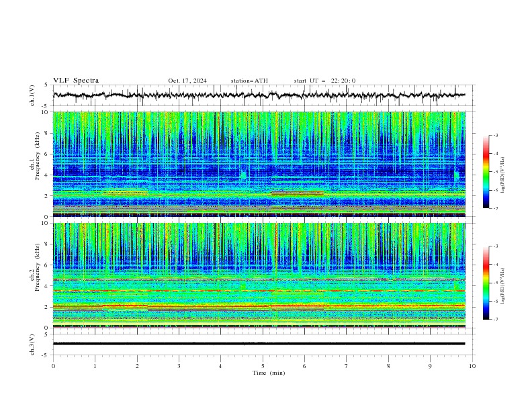Click the "ch.1(V)" waveform axis label
Screen dimensions: 532x411
pos(32,95)
